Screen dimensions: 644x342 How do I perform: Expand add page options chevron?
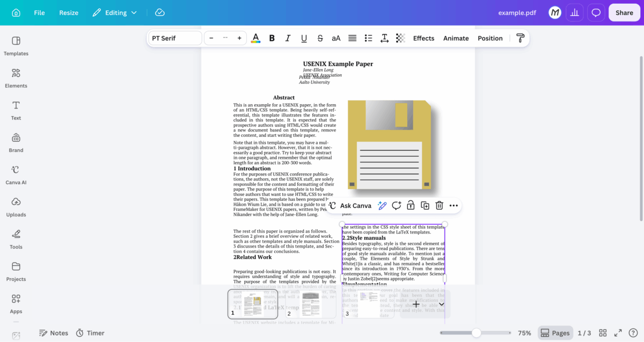tap(441, 304)
